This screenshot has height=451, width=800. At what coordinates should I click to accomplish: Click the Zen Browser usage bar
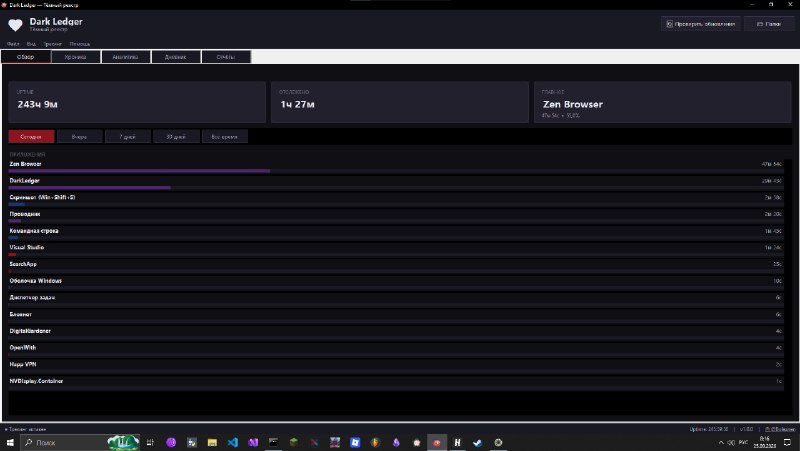click(139, 171)
